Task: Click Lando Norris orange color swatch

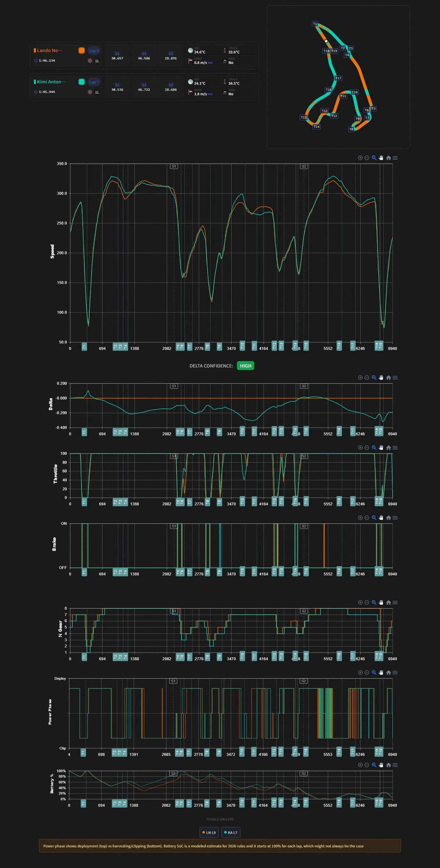Action: point(82,51)
